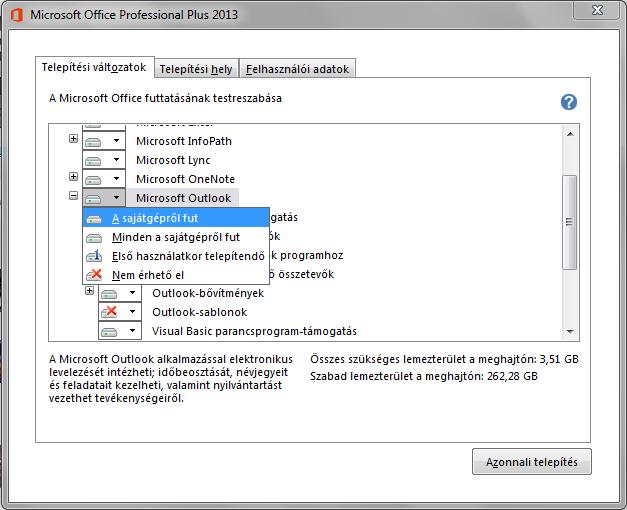Viewport: 627px width, 510px height.
Task: Expand the Microsoft OneNote tree node
Action: click(x=73, y=176)
